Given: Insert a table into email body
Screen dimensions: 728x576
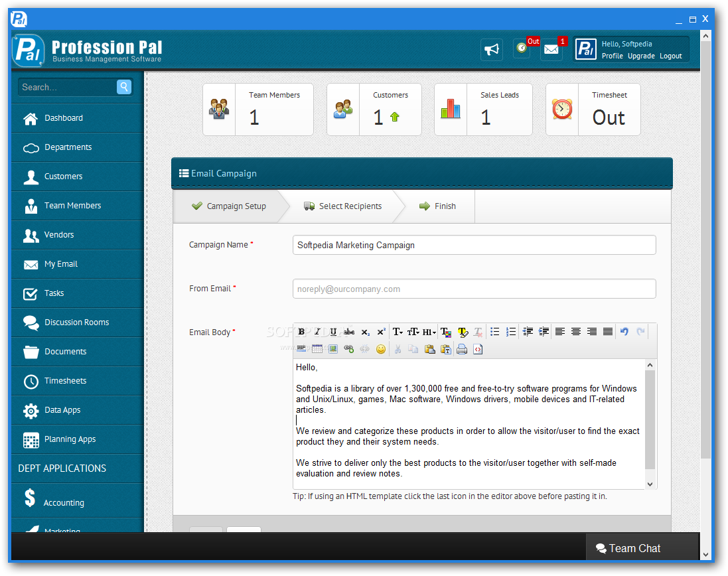Looking at the screenshot, I should coord(317,349).
